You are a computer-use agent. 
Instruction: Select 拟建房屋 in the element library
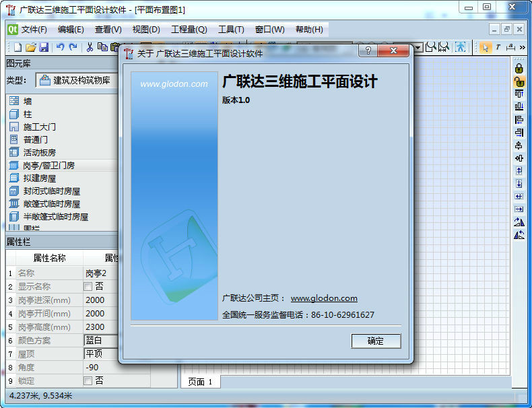tap(63, 178)
